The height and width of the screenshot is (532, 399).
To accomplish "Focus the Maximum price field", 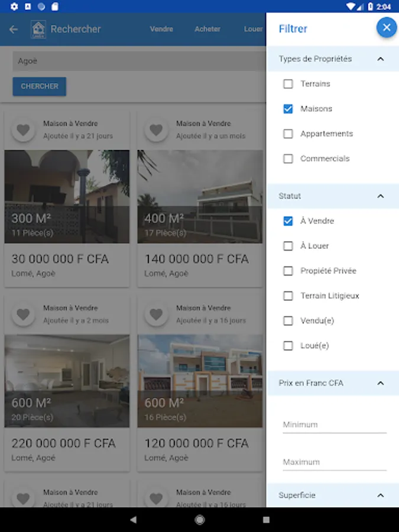I will 335,462.
